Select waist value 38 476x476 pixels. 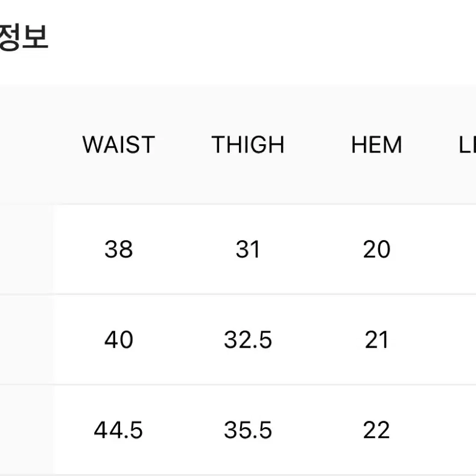tap(119, 249)
